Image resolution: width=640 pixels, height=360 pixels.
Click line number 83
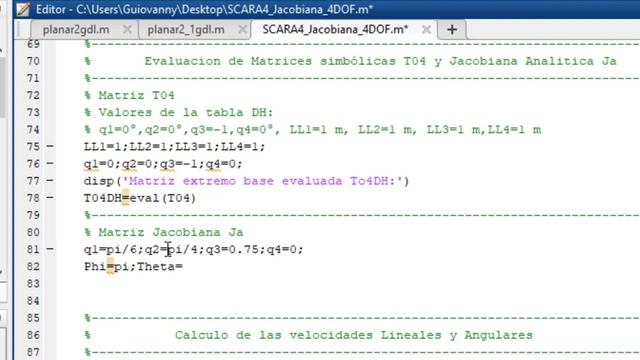[x=33, y=284]
